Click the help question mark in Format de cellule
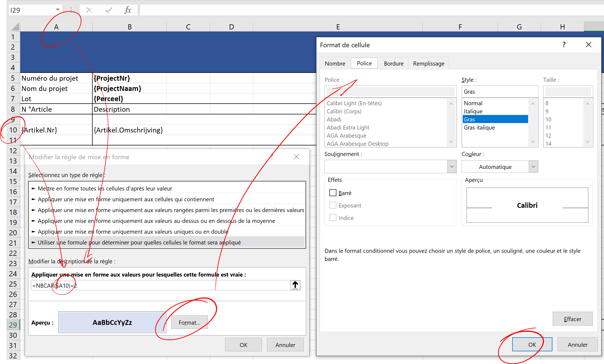604x364 pixels. click(x=564, y=45)
